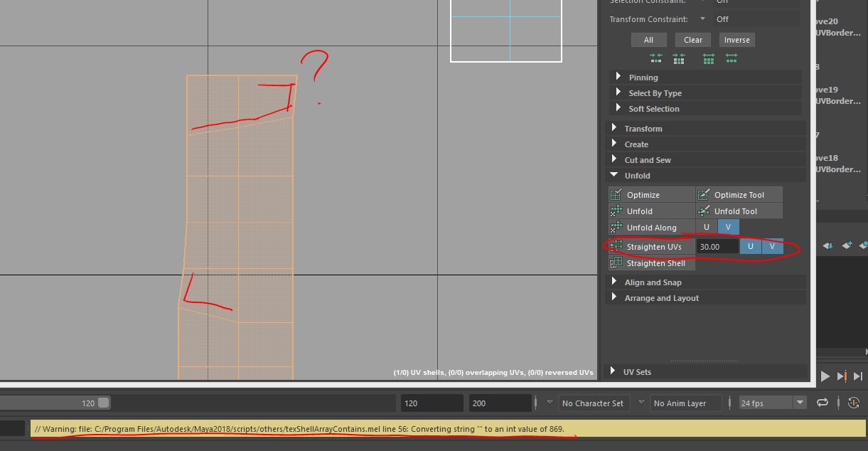Click the UV shells statistics text in viewport
The width and height of the screenshot is (868, 451).
click(x=493, y=372)
